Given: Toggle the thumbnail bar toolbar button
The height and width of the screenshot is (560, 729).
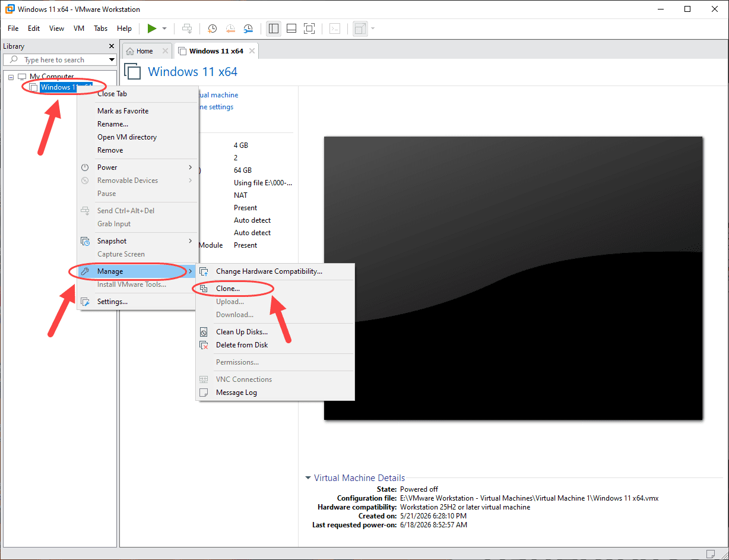Looking at the screenshot, I should tap(291, 29).
